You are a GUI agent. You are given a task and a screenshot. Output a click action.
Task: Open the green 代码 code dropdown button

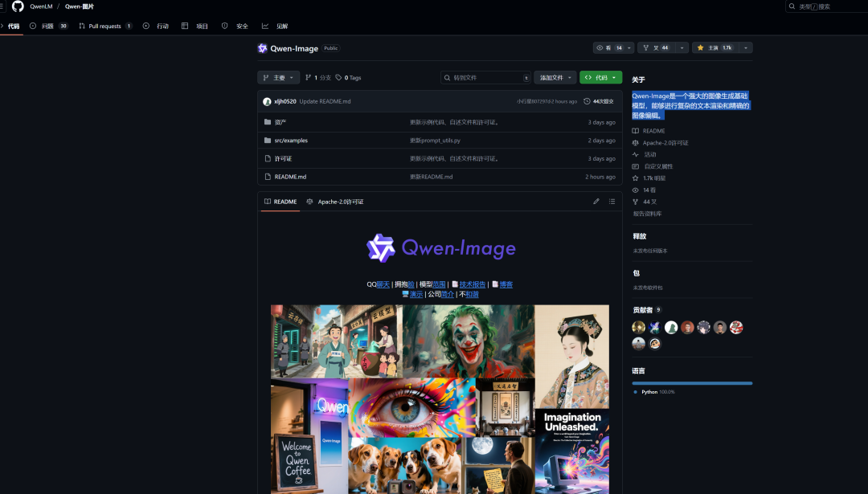[x=600, y=77]
